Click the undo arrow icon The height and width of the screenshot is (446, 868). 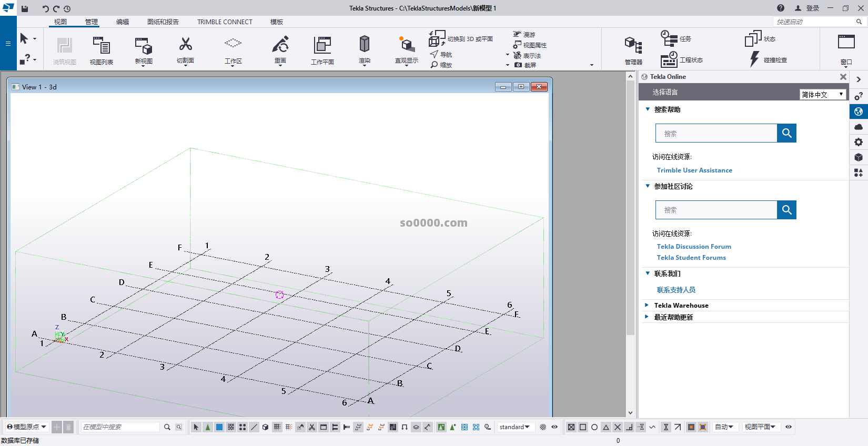[45, 8]
